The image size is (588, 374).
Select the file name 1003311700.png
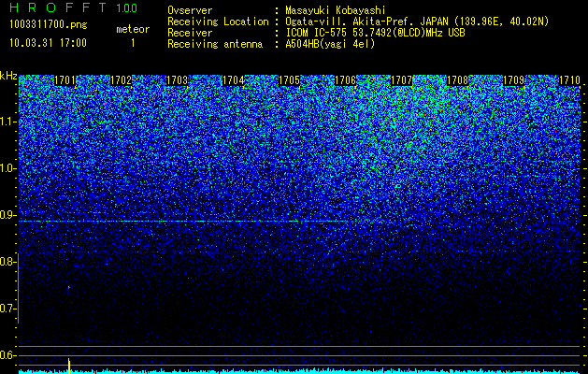49,25
